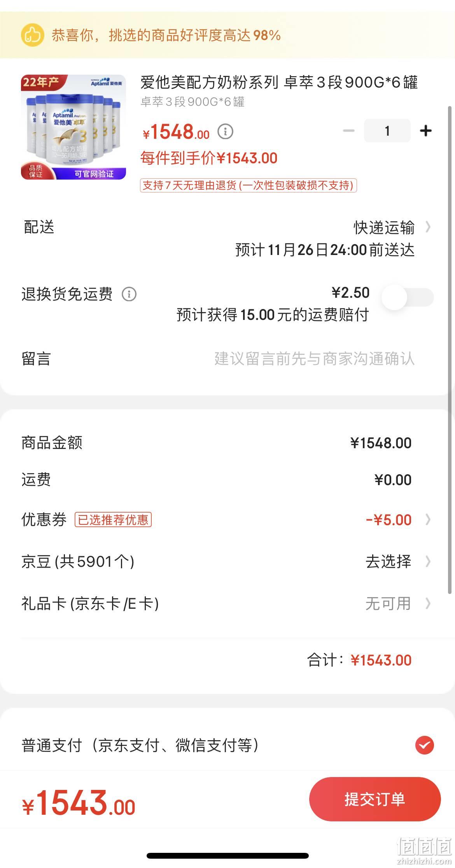The image size is (455, 868).
Task: Tap the 已选推荐优惠 coupon tag
Action: [113, 520]
